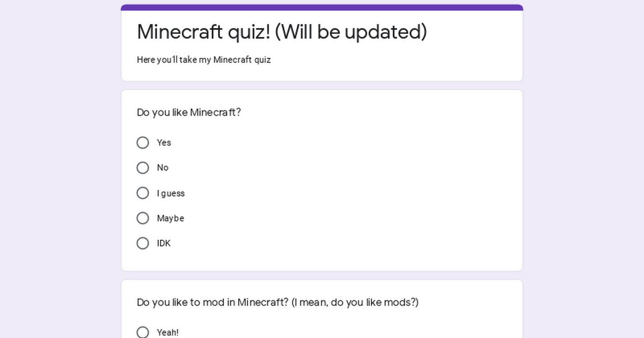Click the "Here you'll take my Minecraft quiz" description
This screenshot has width=644, height=338.
coord(204,60)
